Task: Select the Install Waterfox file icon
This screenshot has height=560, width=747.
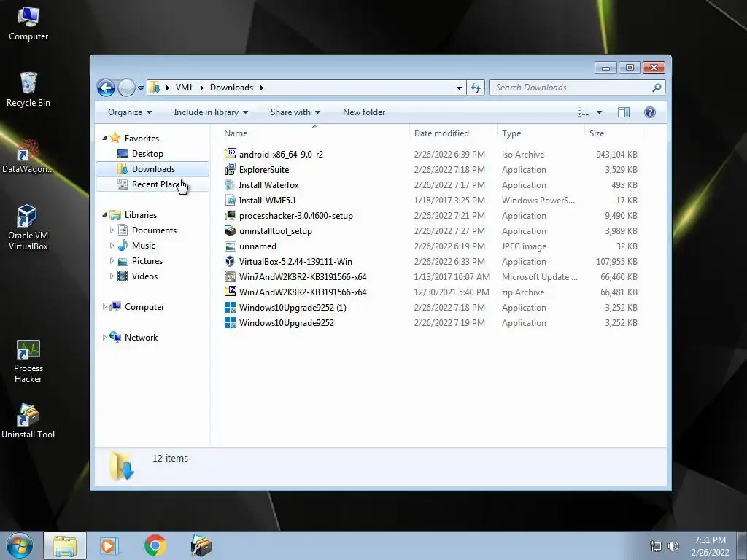Action: point(230,184)
